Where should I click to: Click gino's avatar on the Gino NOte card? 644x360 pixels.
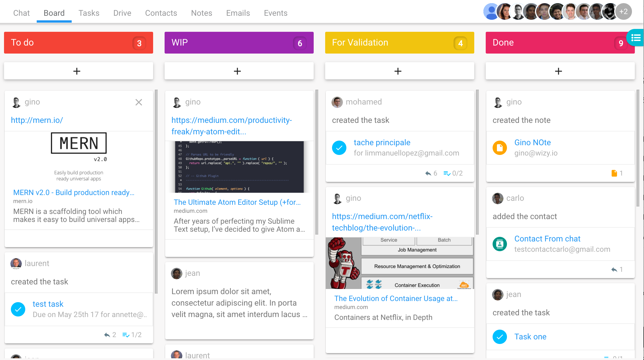point(498,102)
